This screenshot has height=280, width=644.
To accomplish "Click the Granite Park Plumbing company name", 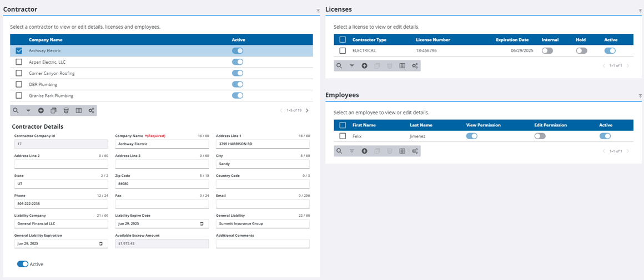I will pyautogui.click(x=51, y=95).
